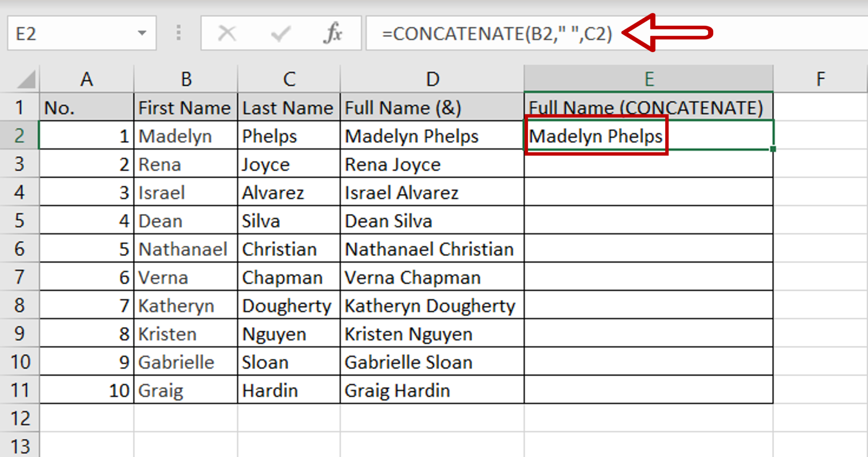Select column B header
This screenshot has height=457, width=868.
(186, 79)
